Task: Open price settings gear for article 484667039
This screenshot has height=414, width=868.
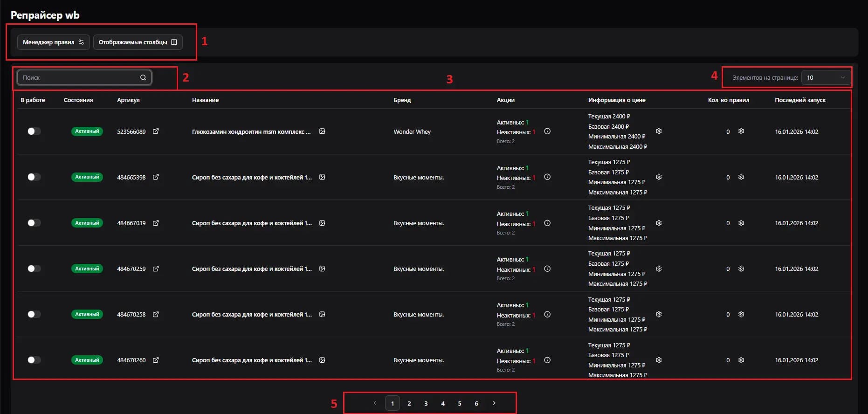Action: coord(659,223)
